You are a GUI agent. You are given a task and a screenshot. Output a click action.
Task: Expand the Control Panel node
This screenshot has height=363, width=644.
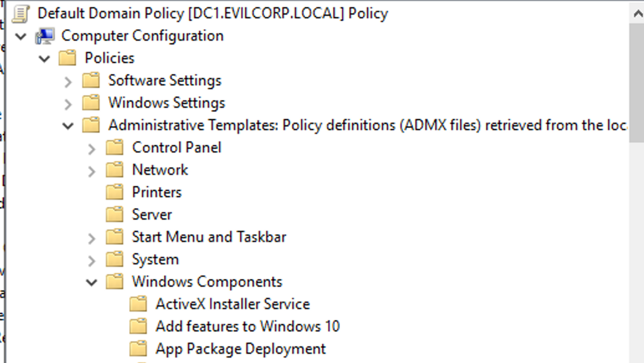pos(92,149)
